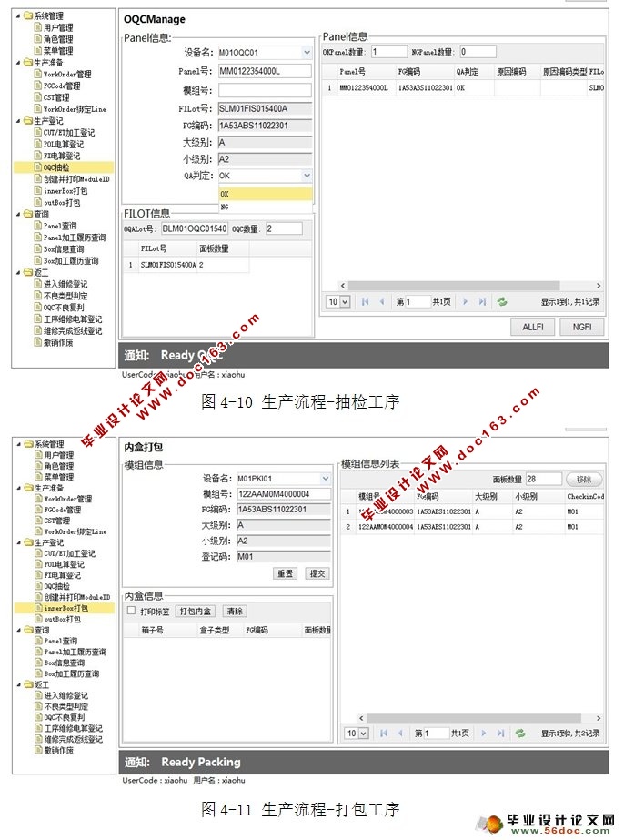Click the Panel号 input in OQCManage
Screen dimensions: 624x840
[265, 71]
